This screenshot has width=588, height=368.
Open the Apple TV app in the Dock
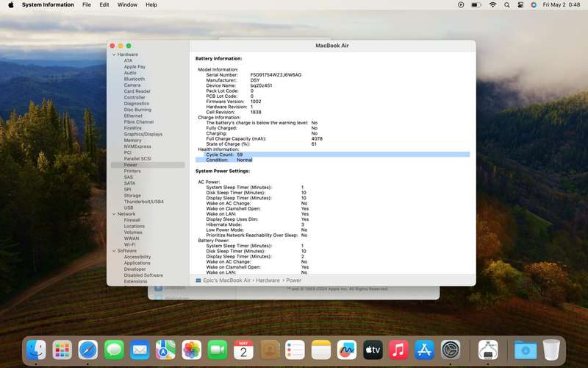coord(373,350)
